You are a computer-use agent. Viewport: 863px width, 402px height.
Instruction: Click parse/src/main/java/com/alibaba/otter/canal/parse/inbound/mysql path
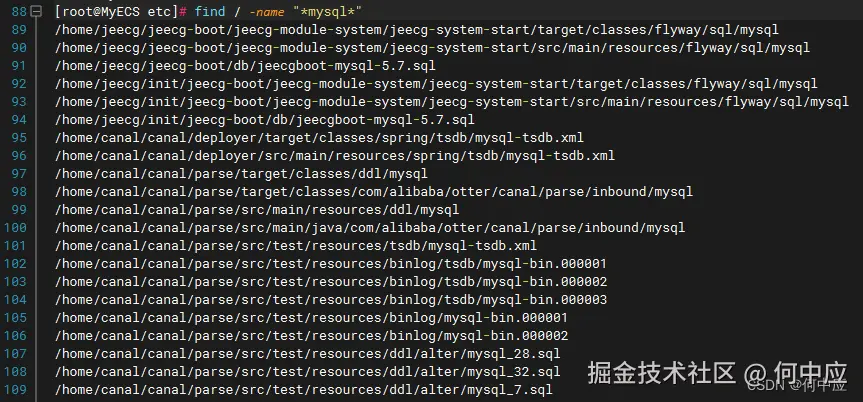370,227
